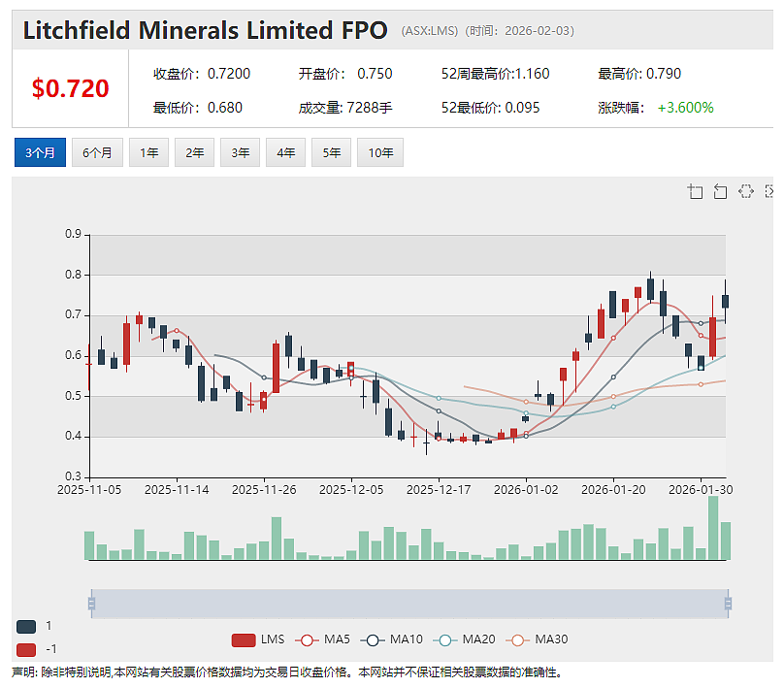
Task: Click the x-axis label 2025-11-05
Action: tap(89, 489)
